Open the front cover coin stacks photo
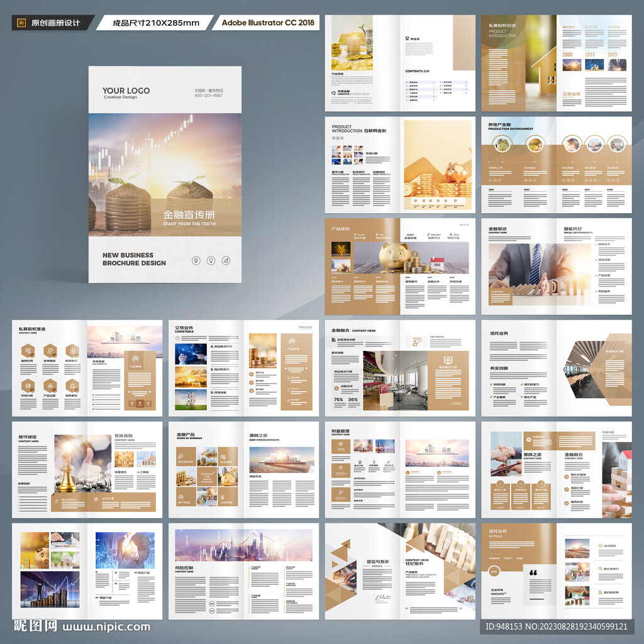Image resolution: width=644 pixels, height=644 pixels. pyautogui.click(x=165, y=175)
